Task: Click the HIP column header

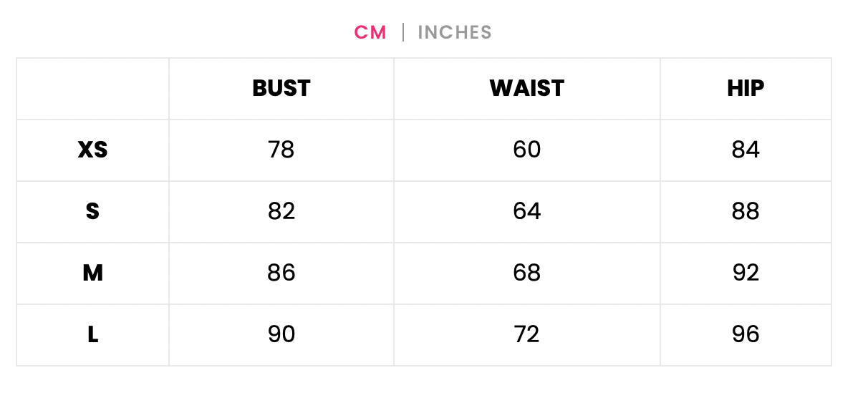Action: click(x=746, y=88)
